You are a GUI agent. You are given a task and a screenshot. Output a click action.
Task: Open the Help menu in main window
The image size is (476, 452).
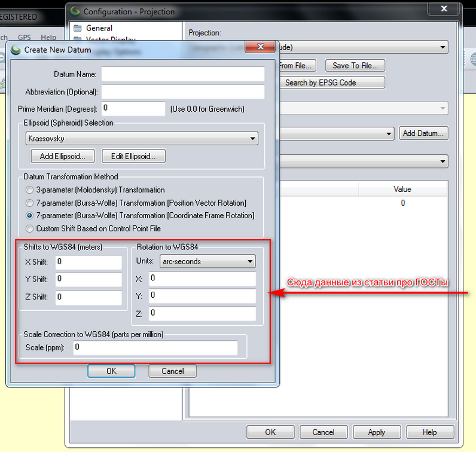point(48,37)
